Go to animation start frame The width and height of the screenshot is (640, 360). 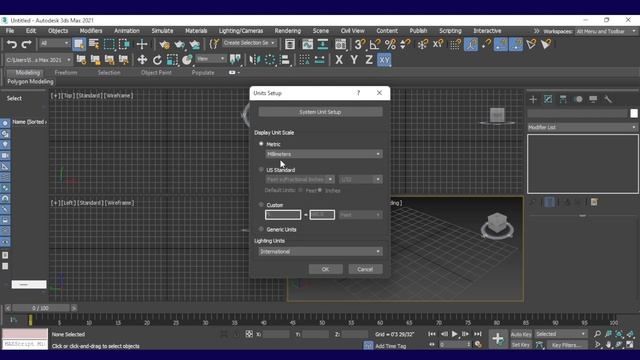[432, 334]
